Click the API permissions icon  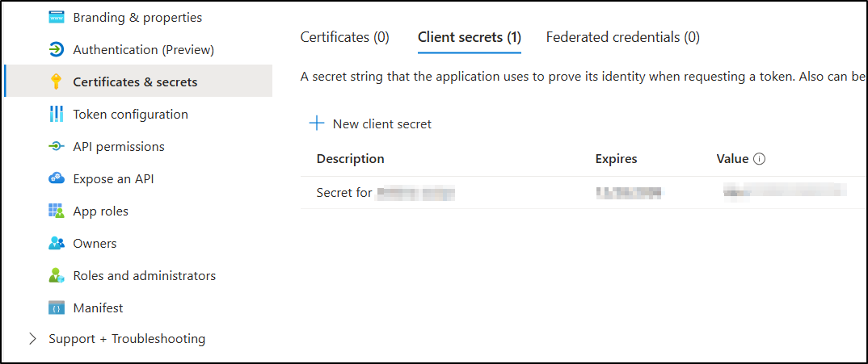57,147
